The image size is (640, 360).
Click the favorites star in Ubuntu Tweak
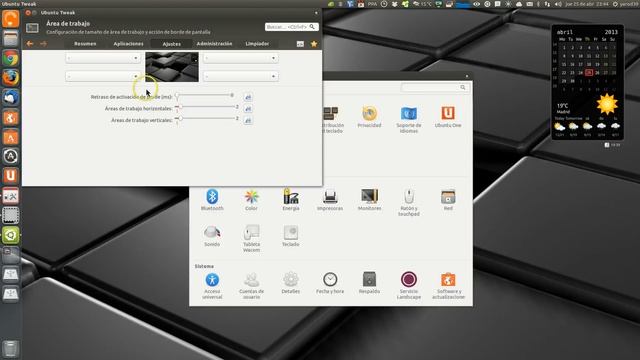click(x=314, y=44)
